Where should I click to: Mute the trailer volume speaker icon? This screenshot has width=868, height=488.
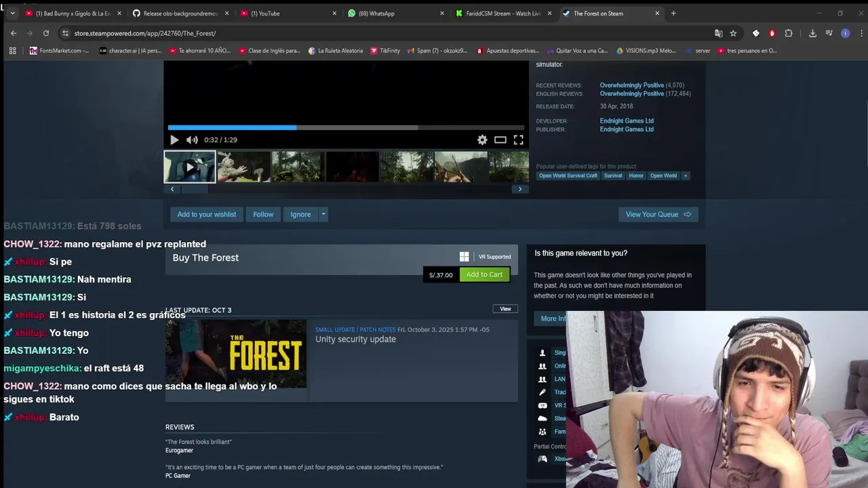192,140
